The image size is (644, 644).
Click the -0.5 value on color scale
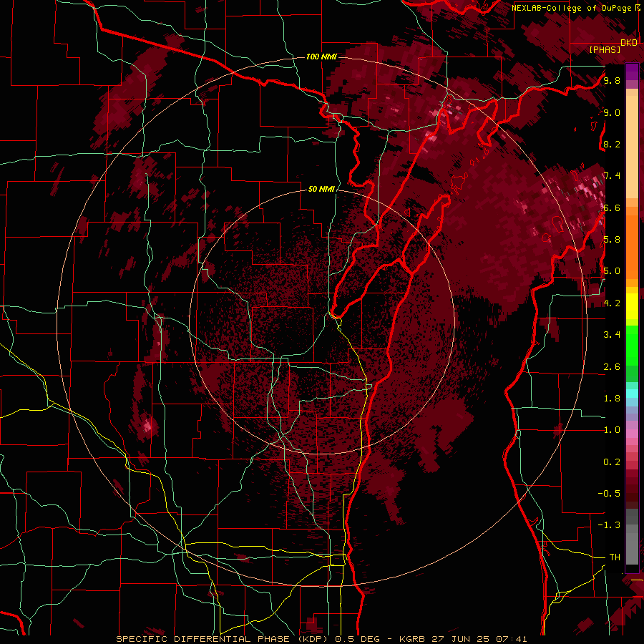coord(609,494)
